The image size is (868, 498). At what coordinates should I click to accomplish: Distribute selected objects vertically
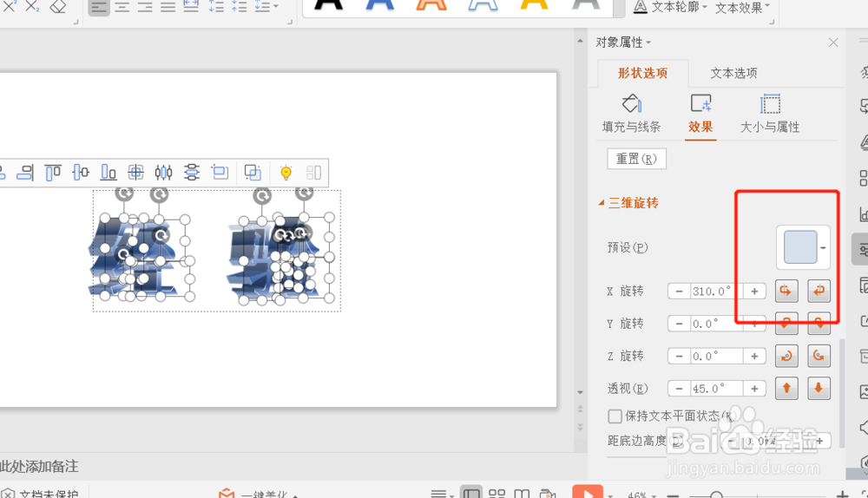[192, 173]
